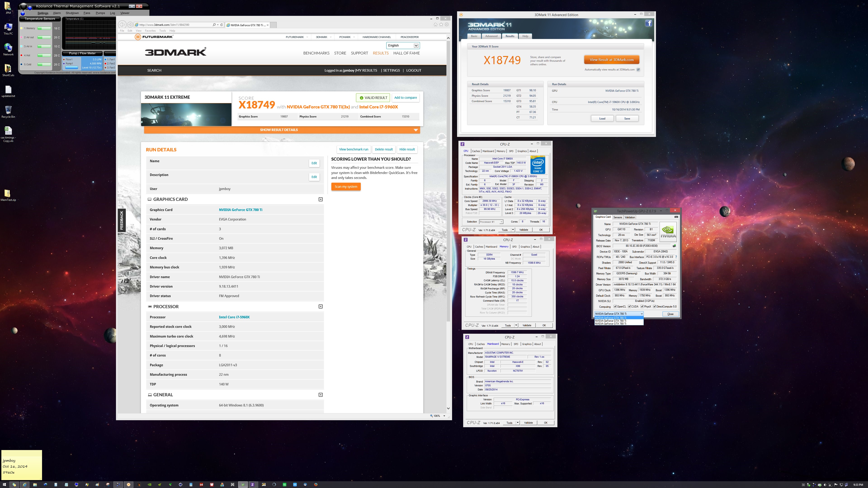This screenshot has width=868, height=488.
Task: Open GPU-Z graphics card selection dropdown
Action: [619, 314]
